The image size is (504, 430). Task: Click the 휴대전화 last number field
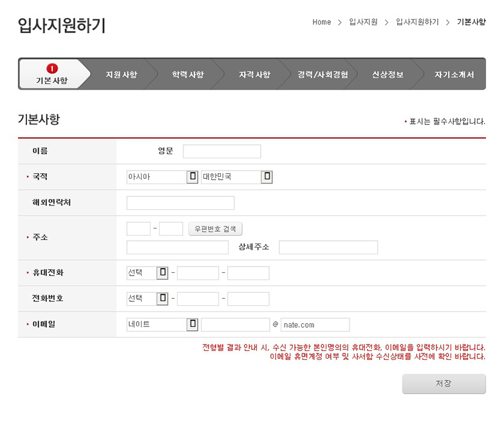pos(248,273)
